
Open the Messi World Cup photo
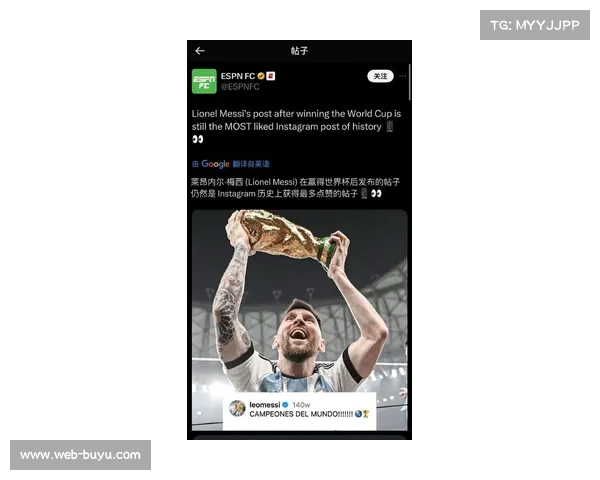(x=299, y=320)
